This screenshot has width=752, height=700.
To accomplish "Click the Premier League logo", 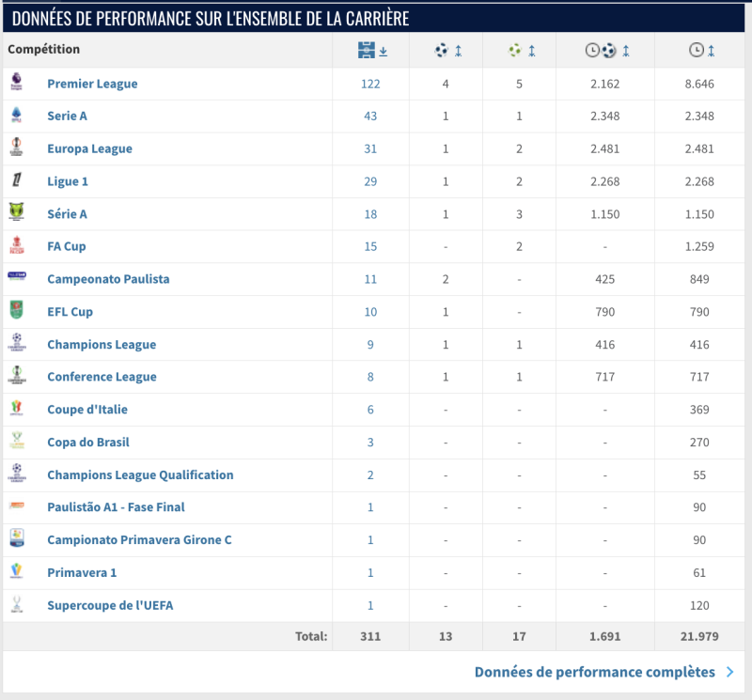I will pyautogui.click(x=16, y=84).
